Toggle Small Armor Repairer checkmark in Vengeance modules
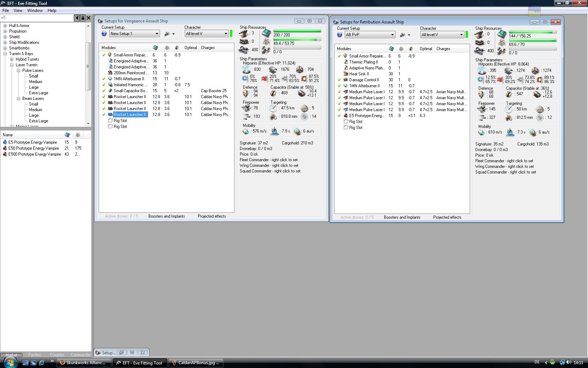This screenshot has width=588, height=368. pos(104,55)
